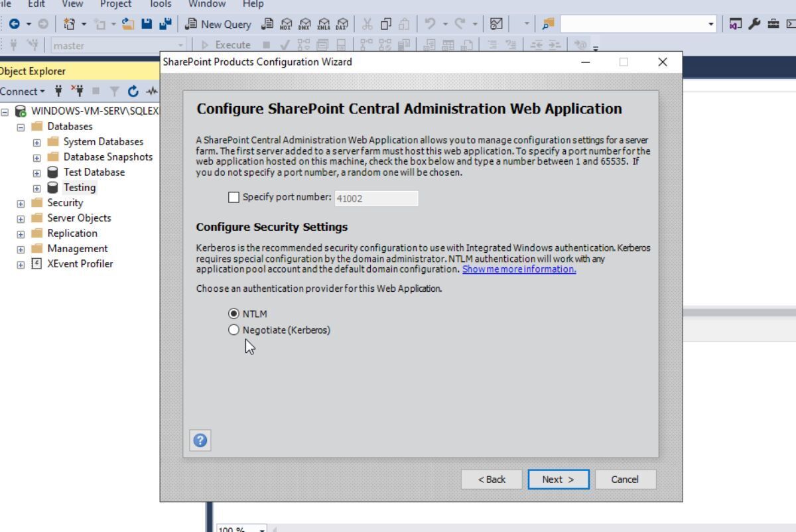Image resolution: width=796 pixels, height=532 pixels.
Task: Expand the System Databases folder
Action: pyautogui.click(x=36, y=142)
